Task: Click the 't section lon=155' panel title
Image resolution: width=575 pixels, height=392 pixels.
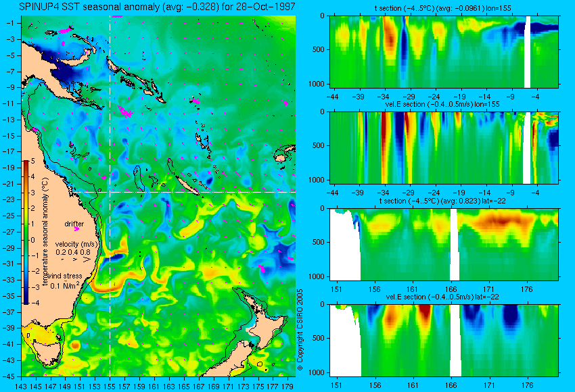Action: point(442,8)
